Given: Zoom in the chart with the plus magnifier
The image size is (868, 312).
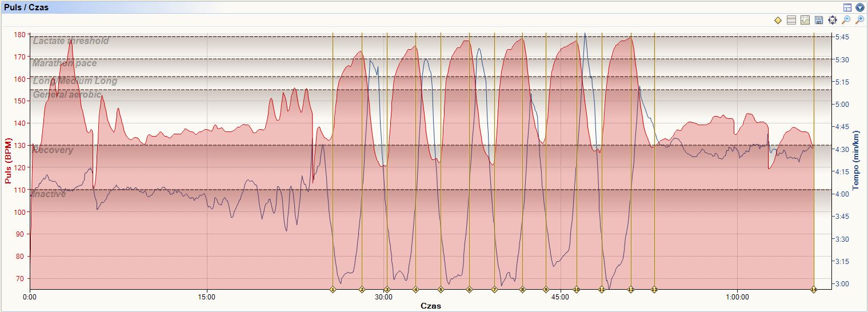Looking at the screenshot, I should (x=860, y=21).
